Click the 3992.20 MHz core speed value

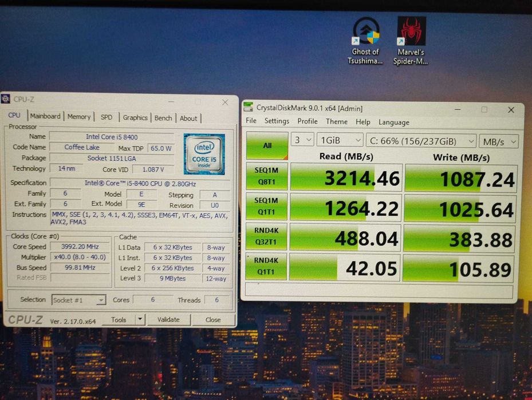pyautogui.click(x=80, y=247)
